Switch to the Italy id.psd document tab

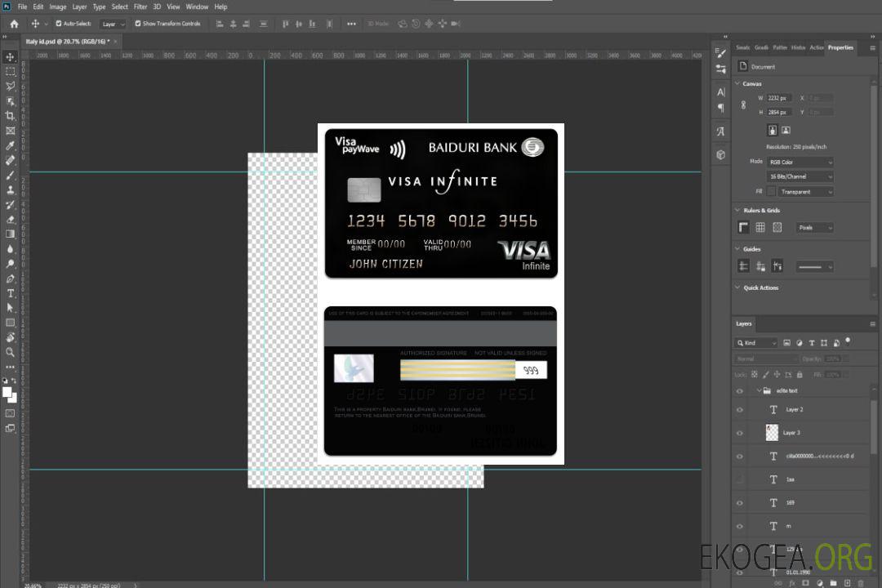[68, 42]
